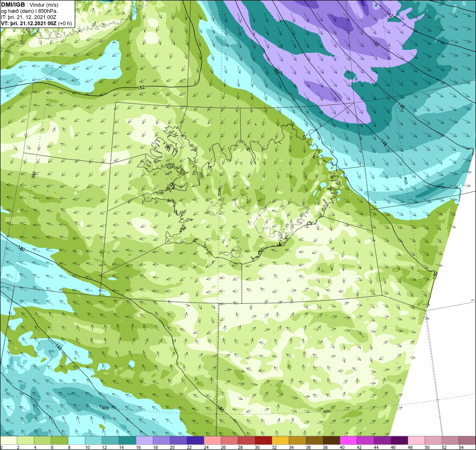Click the title text 'DMI/IGB : Vindur (m/s)'
476x450 pixels.
click(x=30, y=5)
